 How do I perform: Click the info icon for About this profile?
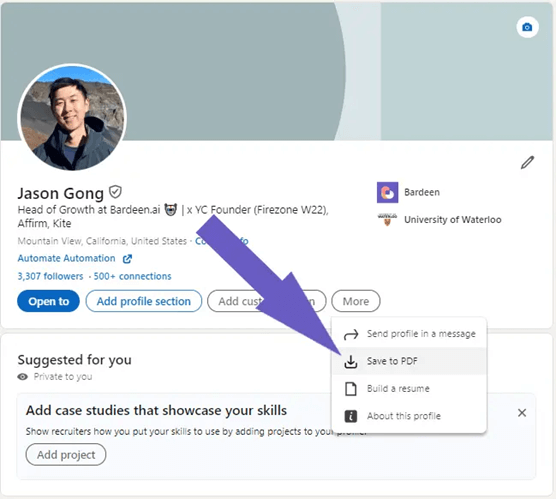pyautogui.click(x=351, y=416)
